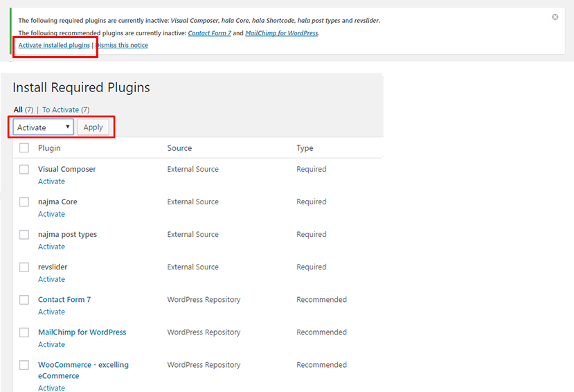Activate the WooCommerce plugin

point(52,388)
